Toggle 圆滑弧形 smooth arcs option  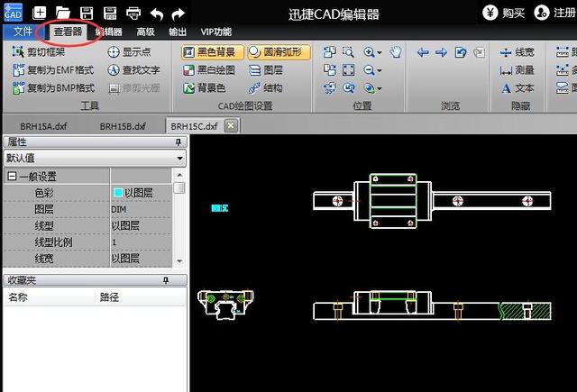click(278, 52)
